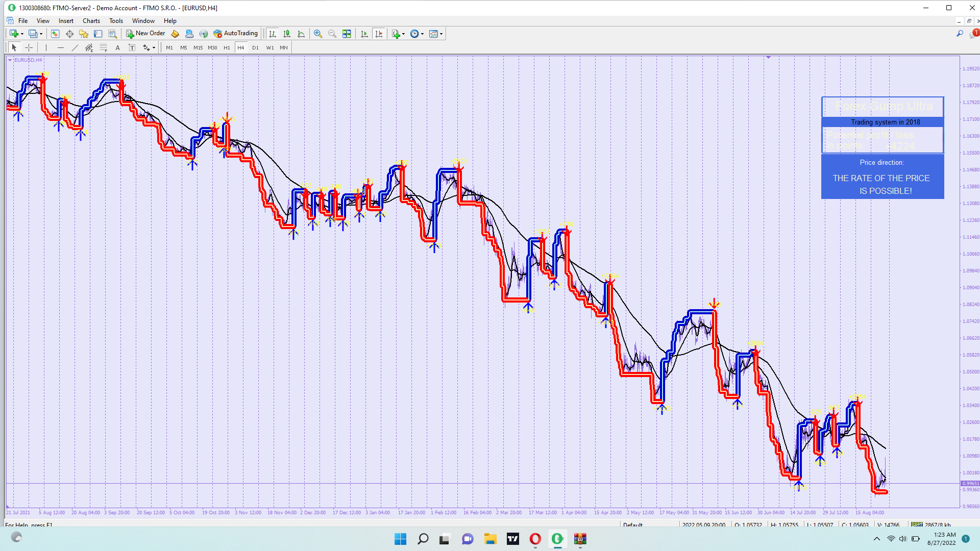
Task: Expand the Periodicity clock dropdown arrow
Action: (x=422, y=34)
